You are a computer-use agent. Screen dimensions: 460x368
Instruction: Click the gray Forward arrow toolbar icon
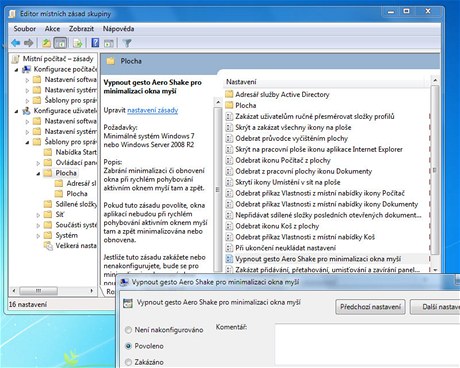pos(29,43)
